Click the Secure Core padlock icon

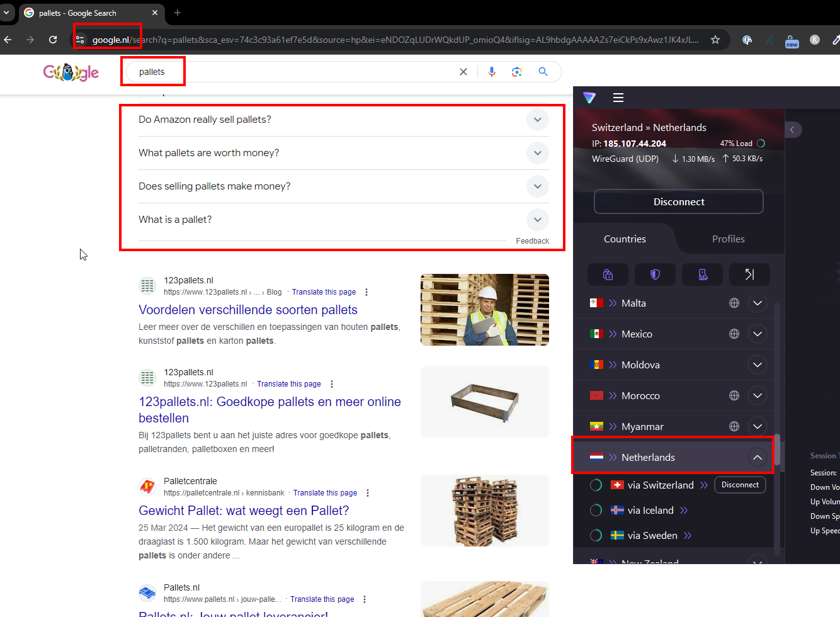click(608, 275)
